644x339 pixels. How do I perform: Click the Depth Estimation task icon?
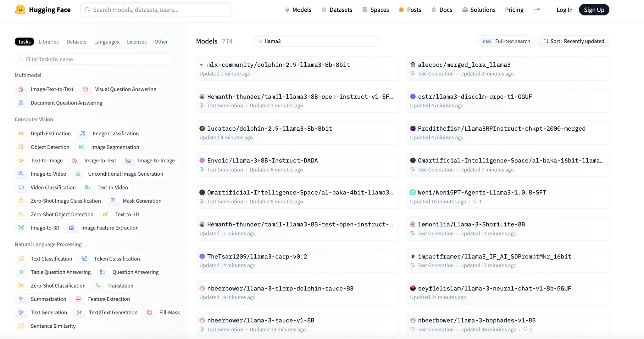21,134
